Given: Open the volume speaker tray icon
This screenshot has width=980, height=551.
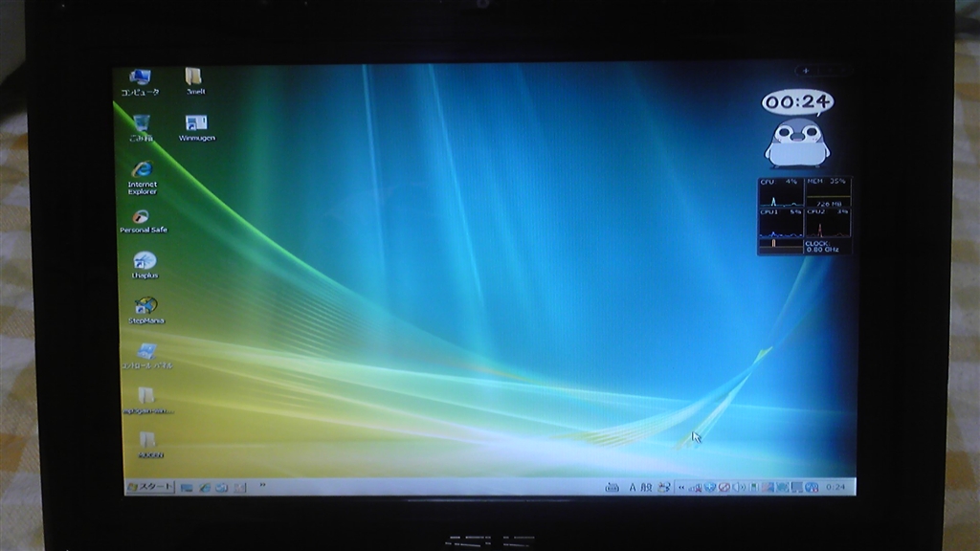Looking at the screenshot, I should pyautogui.click(x=738, y=487).
